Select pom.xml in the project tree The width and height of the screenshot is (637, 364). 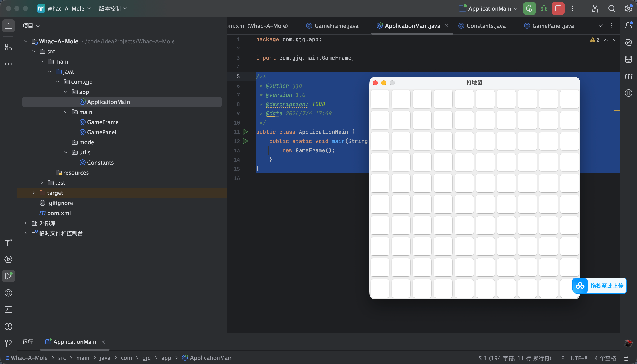pyautogui.click(x=59, y=213)
